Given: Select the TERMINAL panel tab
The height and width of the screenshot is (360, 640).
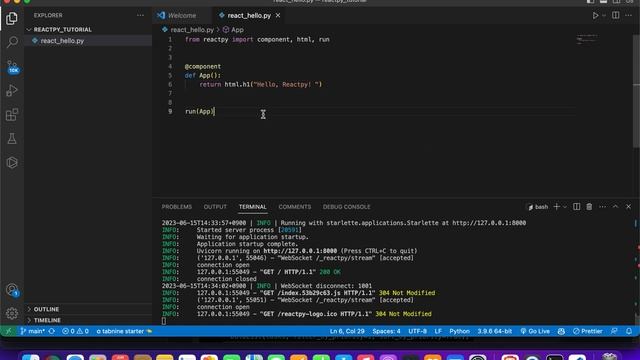Looking at the screenshot, I should 253,207.
